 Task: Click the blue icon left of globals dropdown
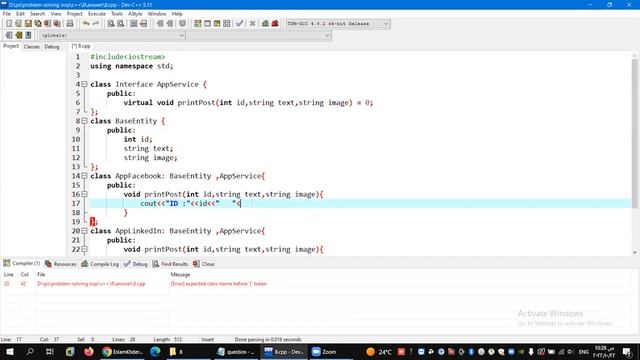(29, 35)
